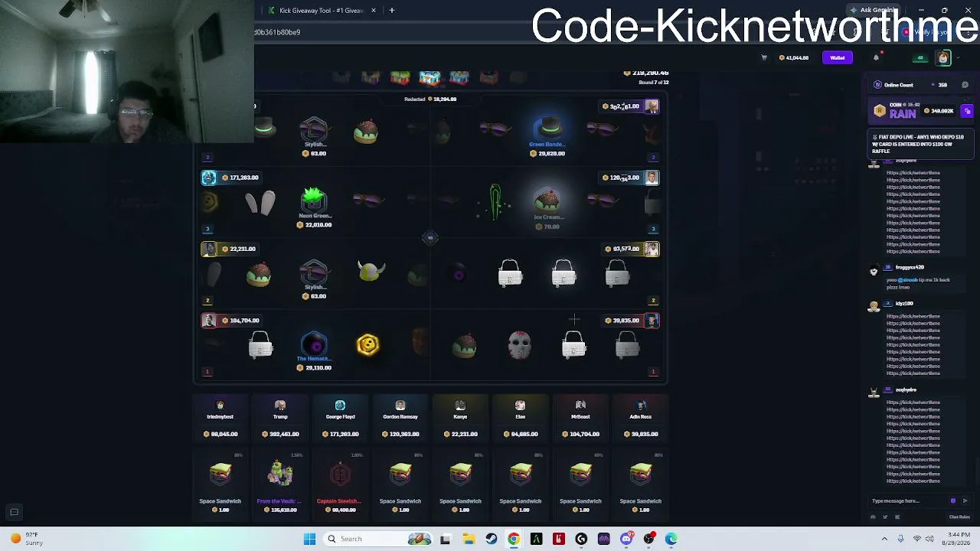Open Captain Steelsh... item card
The height and width of the screenshot is (551, 980).
(x=340, y=484)
